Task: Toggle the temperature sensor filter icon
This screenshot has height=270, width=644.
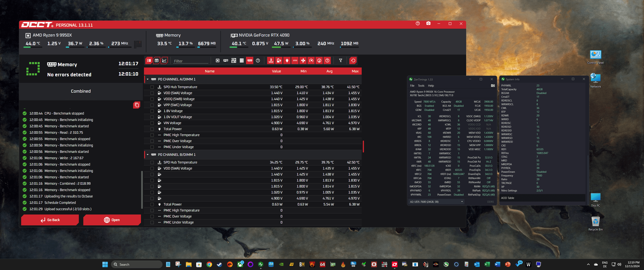Action: tap(271, 61)
